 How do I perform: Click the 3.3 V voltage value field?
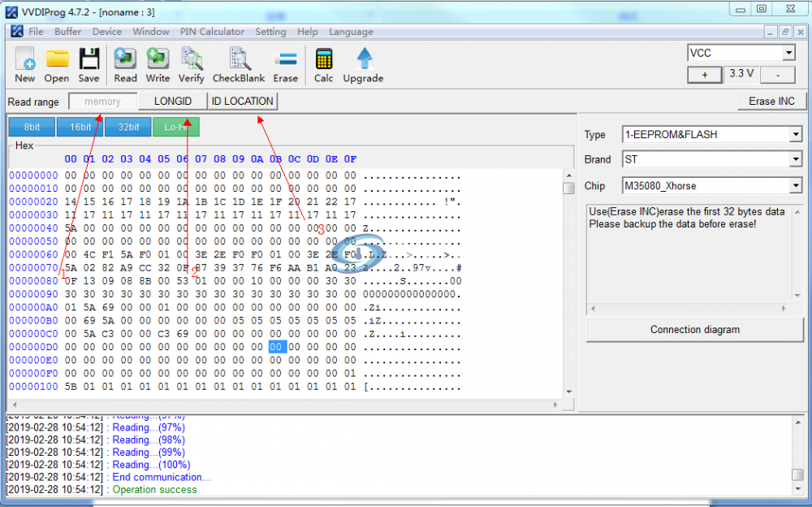pyautogui.click(x=741, y=74)
